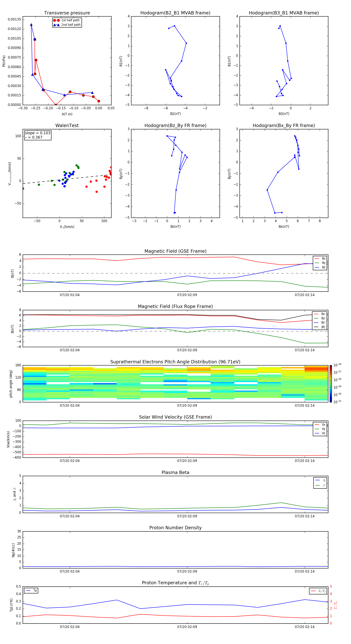Click the 'Proton Number Density' title
This screenshot has height=644, width=351.
[x=175, y=528]
